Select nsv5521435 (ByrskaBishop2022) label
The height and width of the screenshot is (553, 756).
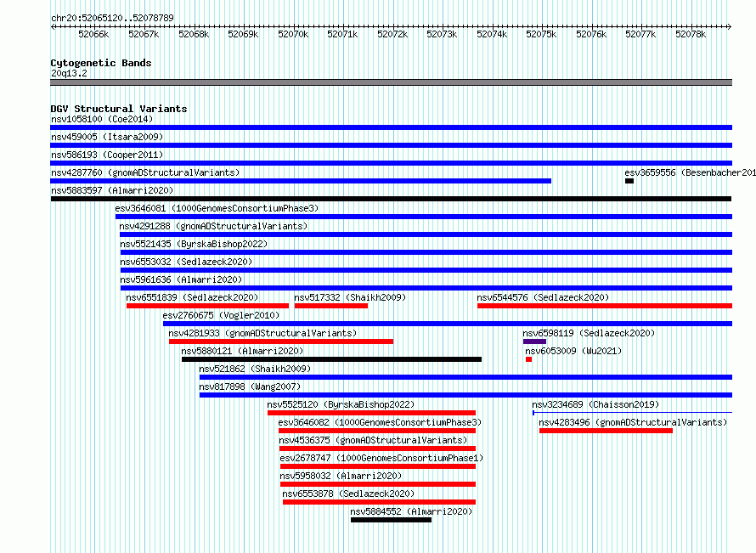tap(194, 244)
